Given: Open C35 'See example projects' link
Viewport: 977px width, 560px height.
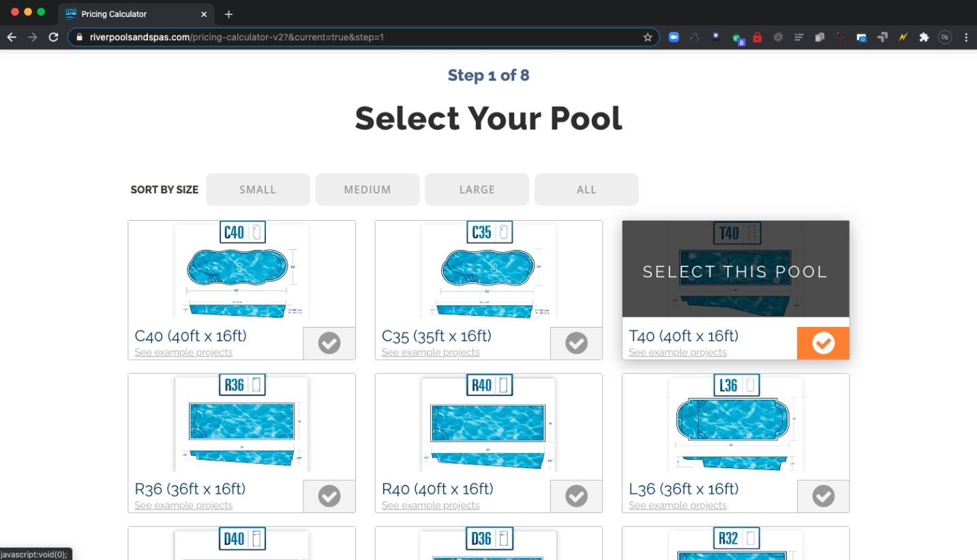Looking at the screenshot, I should point(431,352).
